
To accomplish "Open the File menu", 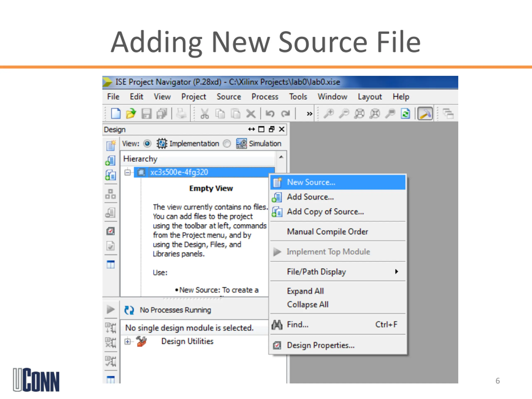I will [113, 97].
